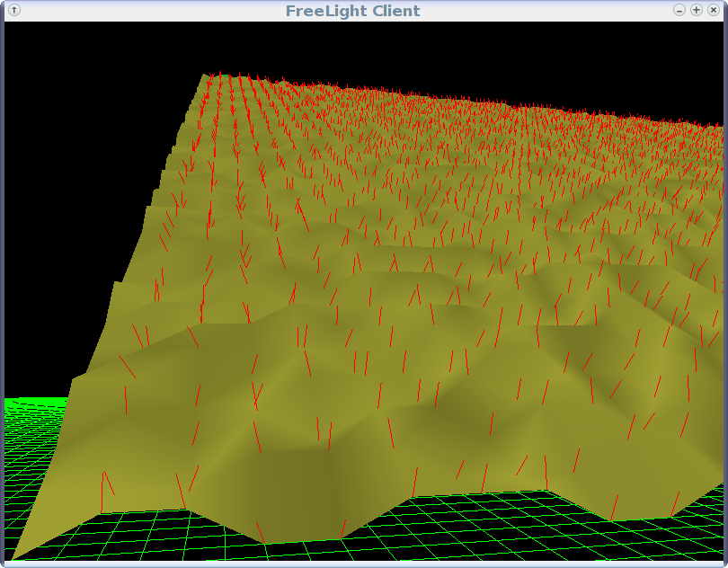This screenshot has height=568, width=728.
Task: Click the FreeLight Client title text
Action: point(352,11)
